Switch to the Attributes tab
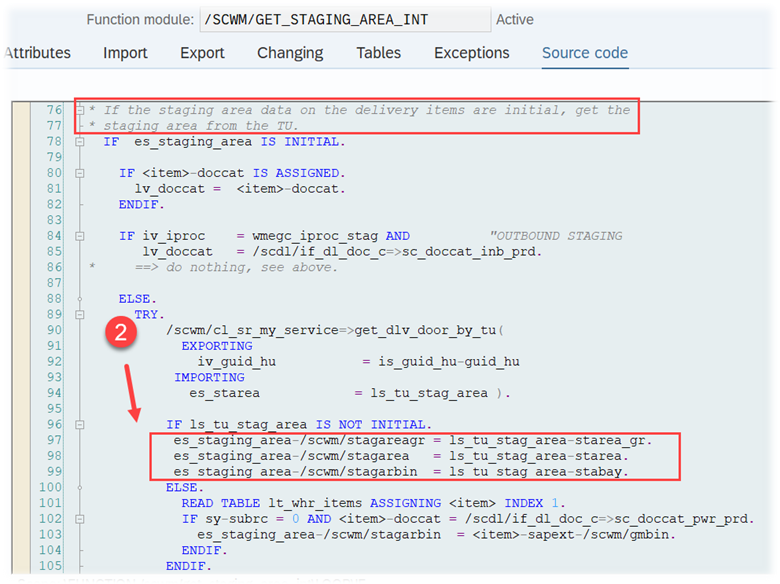This screenshot has width=780, height=584. coord(38,53)
